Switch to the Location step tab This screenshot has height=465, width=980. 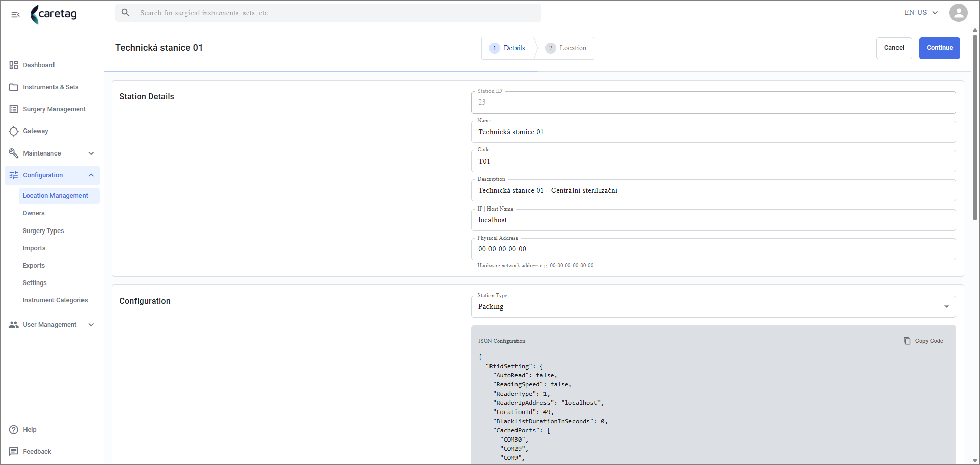(x=566, y=48)
